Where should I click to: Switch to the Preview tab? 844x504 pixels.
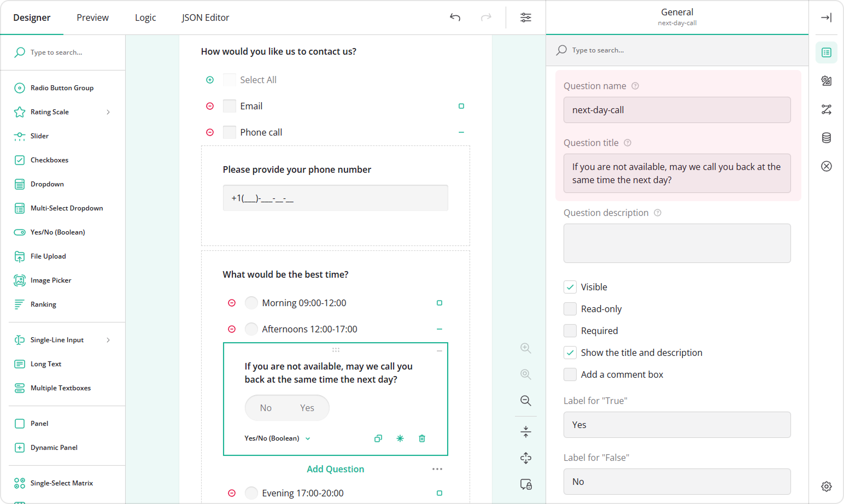(92, 17)
